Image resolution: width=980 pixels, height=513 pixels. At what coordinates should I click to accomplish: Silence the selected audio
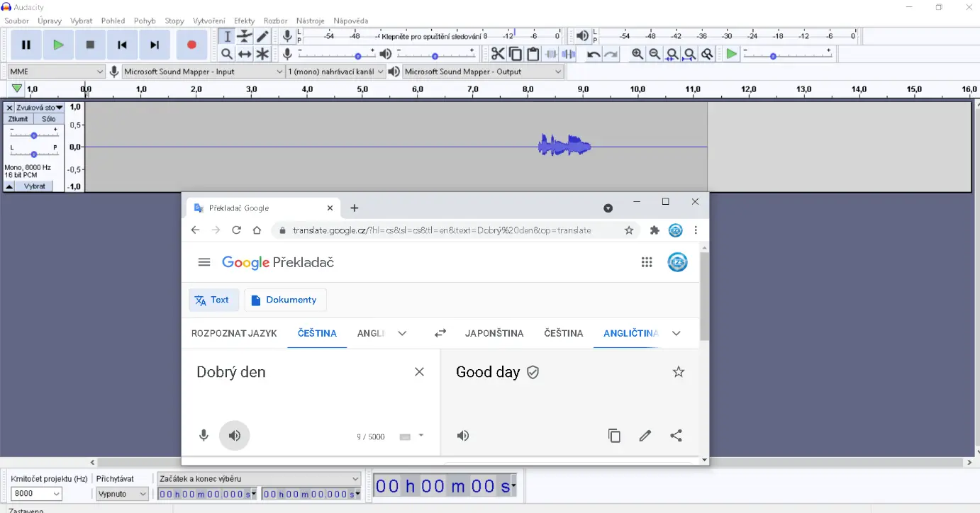(569, 54)
